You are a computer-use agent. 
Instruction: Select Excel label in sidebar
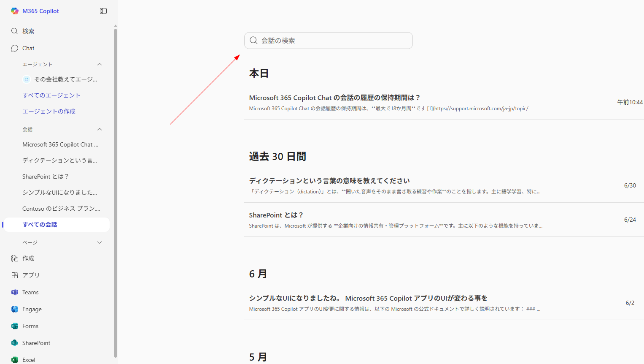click(29, 360)
